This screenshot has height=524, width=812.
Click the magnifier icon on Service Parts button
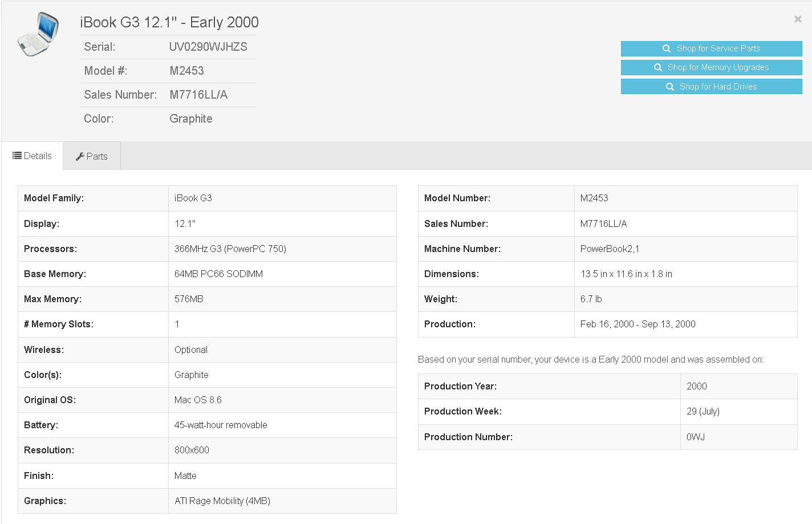click(x=666, y=48)
